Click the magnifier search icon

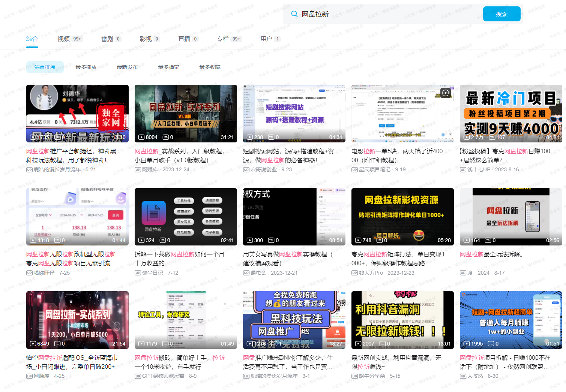click(x=294, y=13)
